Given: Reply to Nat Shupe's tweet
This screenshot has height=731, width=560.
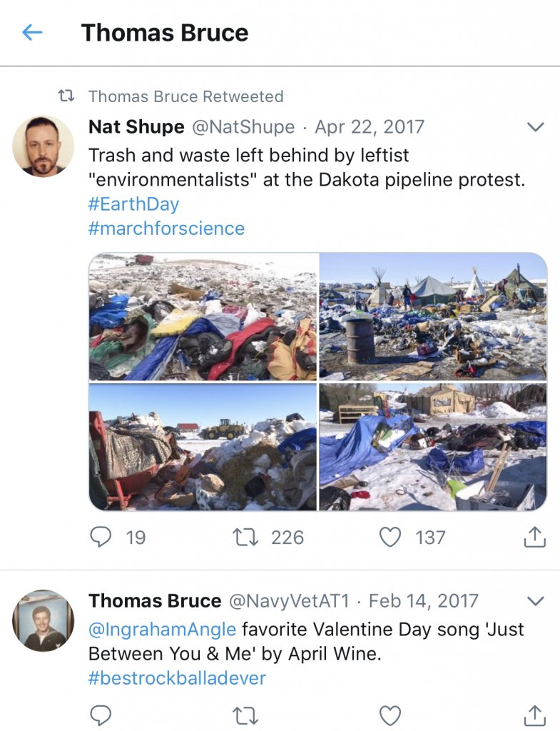Looking at the screenshot, I should point(101,537).
